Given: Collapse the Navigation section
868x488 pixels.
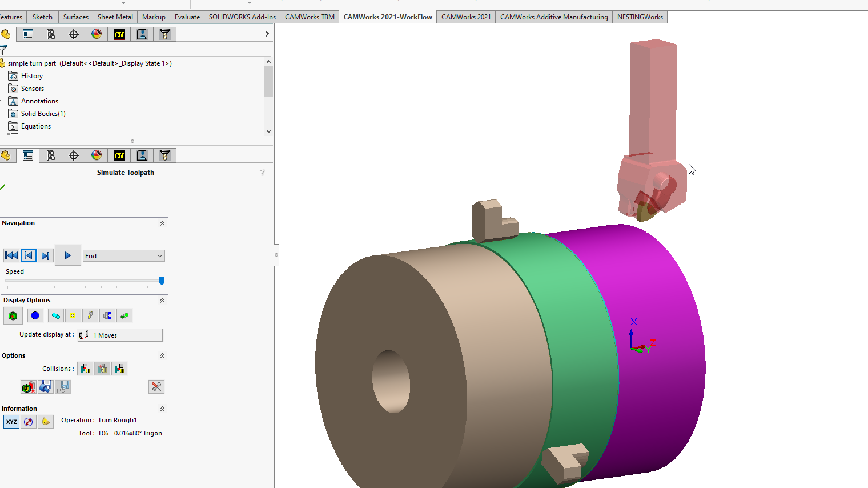Looking at the screenshot, I should click(162, 223).
